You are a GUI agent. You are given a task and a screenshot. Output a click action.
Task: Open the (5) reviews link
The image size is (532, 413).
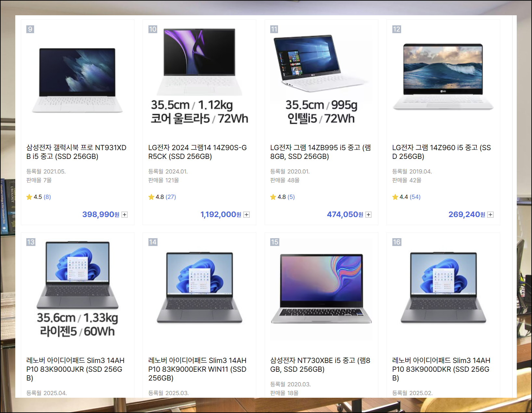(291, 197)
